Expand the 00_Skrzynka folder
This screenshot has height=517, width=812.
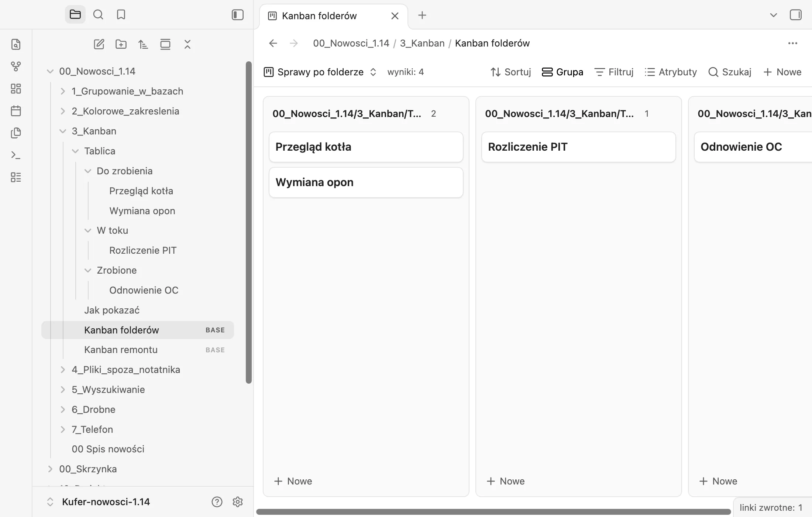50,469
